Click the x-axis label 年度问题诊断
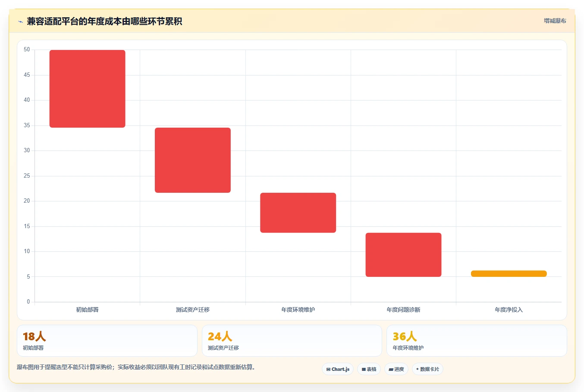The image size is (584, 392). [403, 310]
